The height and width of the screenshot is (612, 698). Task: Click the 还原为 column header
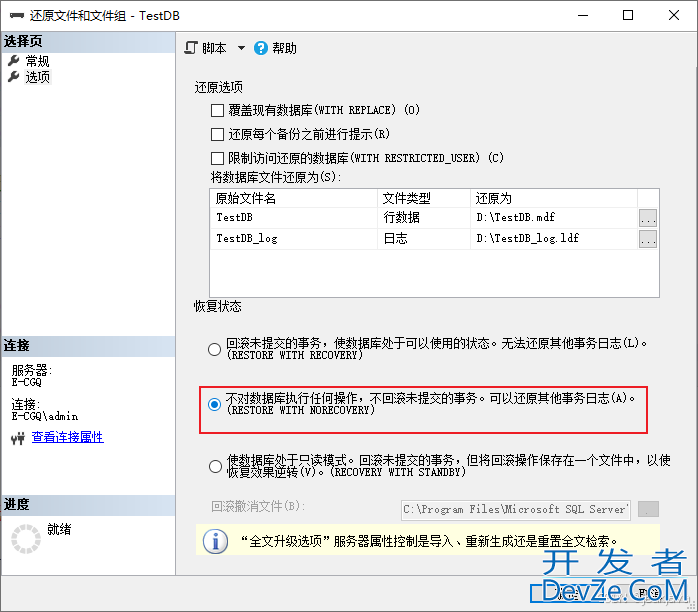554,198
